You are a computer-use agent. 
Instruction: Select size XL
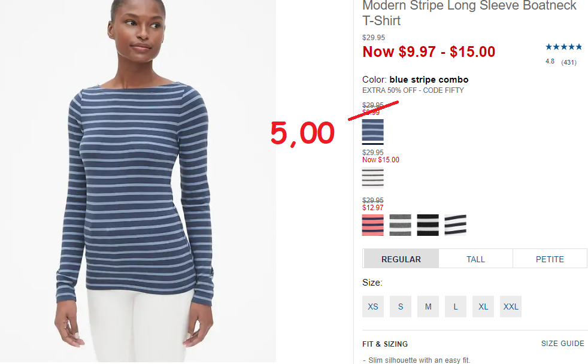coord(483,307)
